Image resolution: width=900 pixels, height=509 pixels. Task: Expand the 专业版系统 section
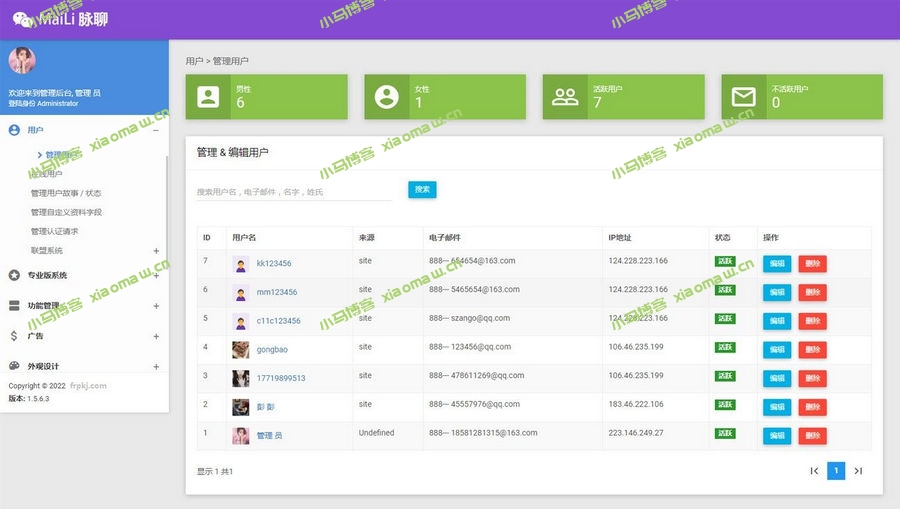click(x=156, y=275)
